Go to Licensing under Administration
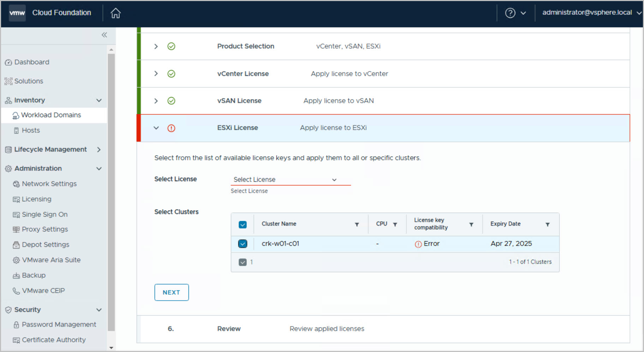644x352 pixels. pyautogui.click(x=36, y=199)
